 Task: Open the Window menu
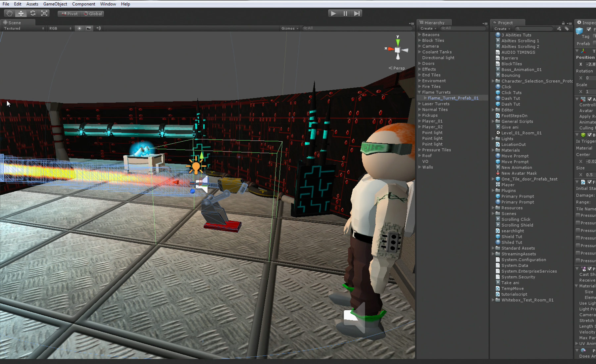[108, 4]
